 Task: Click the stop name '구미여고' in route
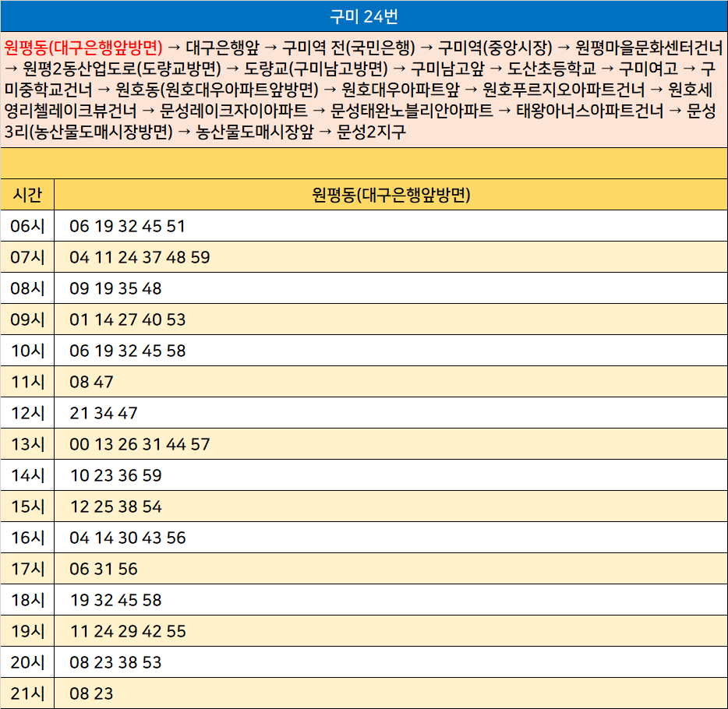pos(648,69)
